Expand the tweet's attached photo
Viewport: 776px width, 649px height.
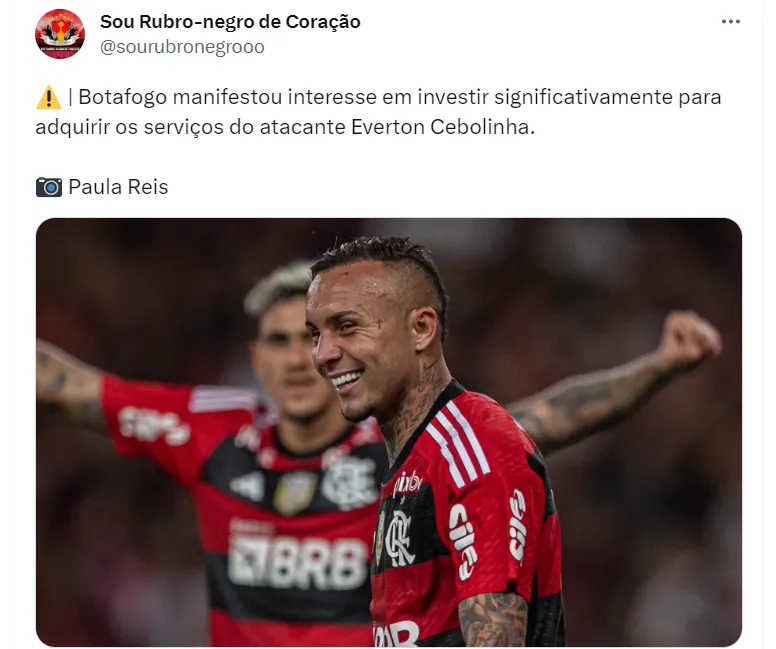point(388,432)
